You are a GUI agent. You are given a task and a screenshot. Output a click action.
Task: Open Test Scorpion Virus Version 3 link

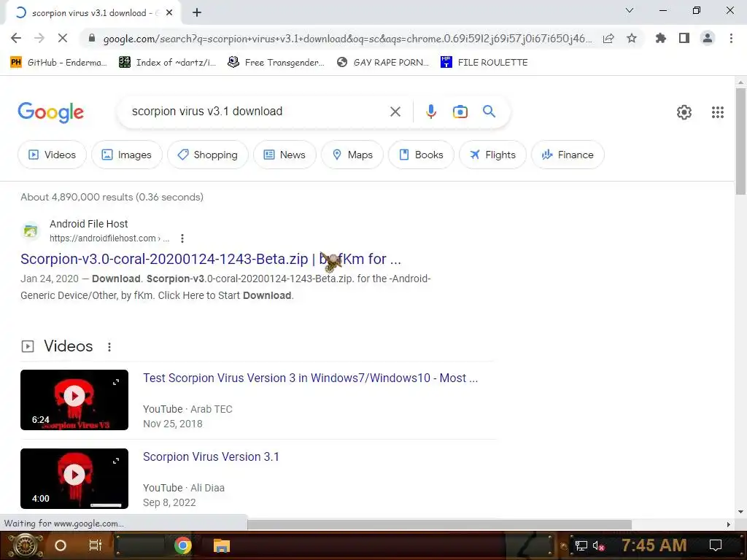(310, 378)
